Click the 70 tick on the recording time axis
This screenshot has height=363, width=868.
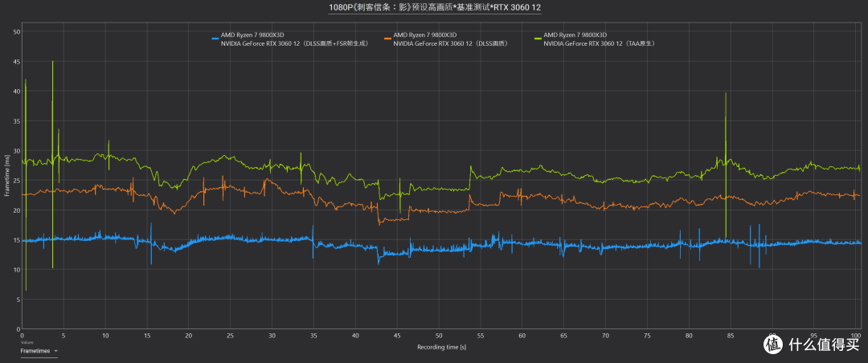[606, 336]
